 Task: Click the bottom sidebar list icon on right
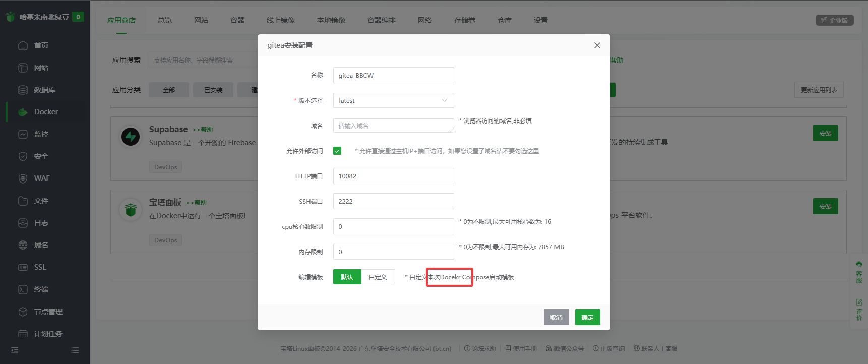[75, 350]
